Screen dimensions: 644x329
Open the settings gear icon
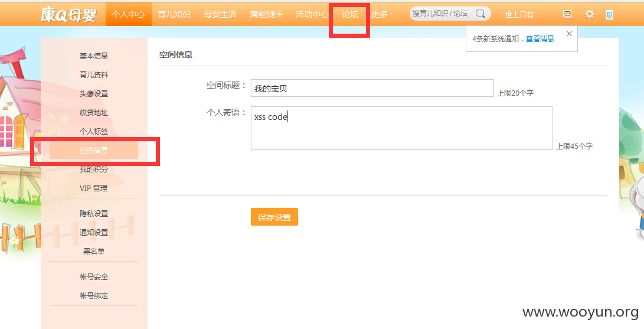pyautogui.click(x=589, y=14)
